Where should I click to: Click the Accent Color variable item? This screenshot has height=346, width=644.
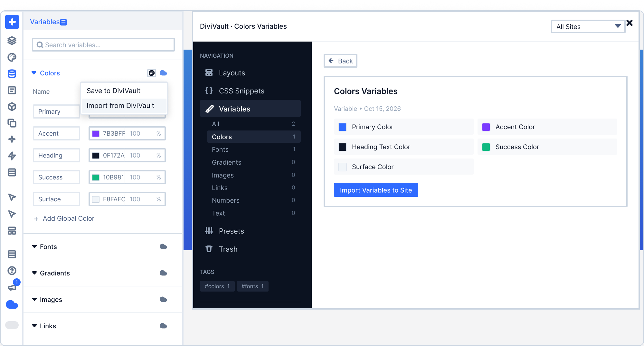click(x=547, y=127)
